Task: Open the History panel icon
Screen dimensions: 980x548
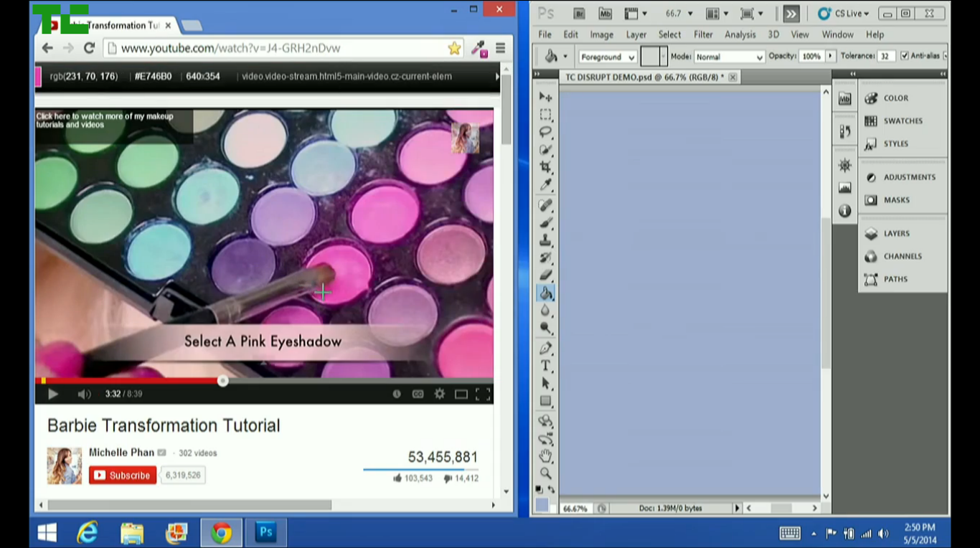Action: 844,132
